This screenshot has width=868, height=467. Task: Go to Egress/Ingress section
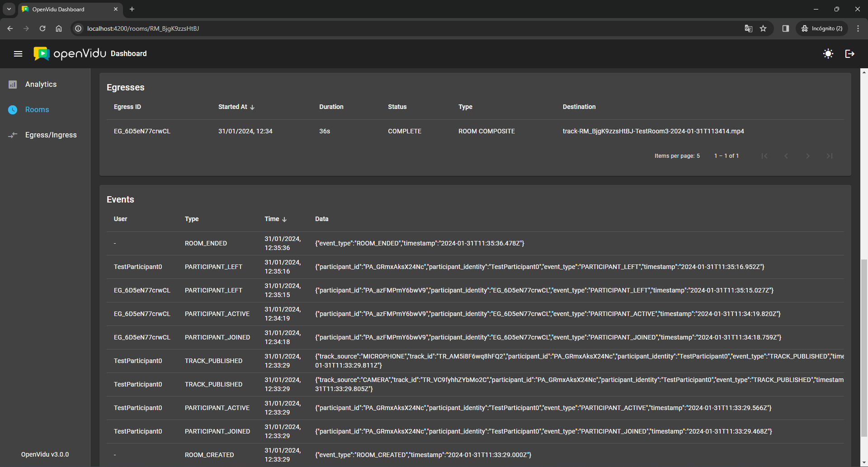click(51, 135)
